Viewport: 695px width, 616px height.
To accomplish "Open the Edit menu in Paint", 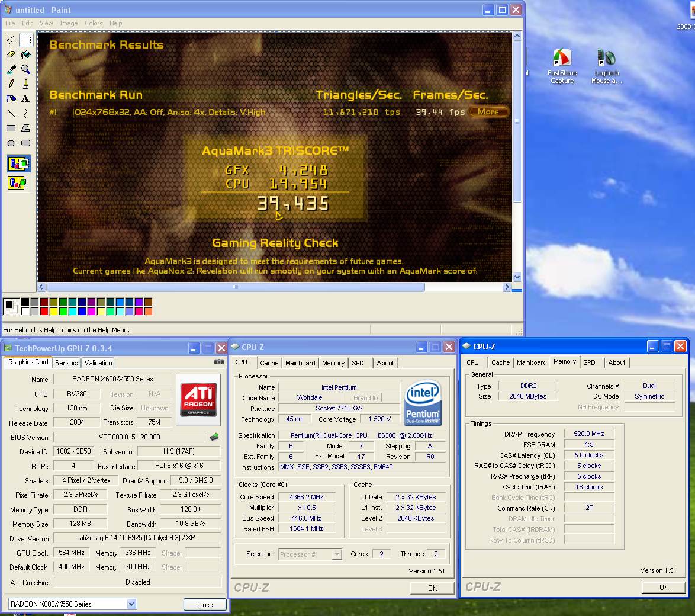I will (x=27, y=23).
